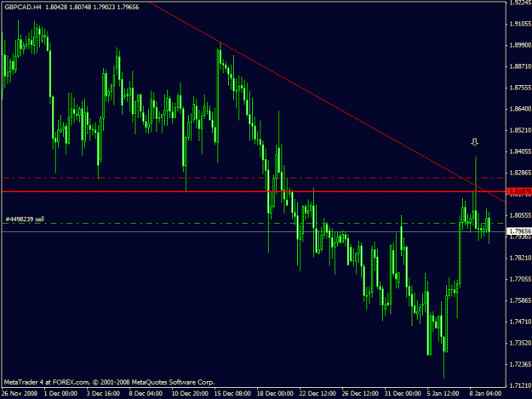Click the '3 Dec 16:00' time label
This screenshot has width=532, height=399.
[x=103, y=394]
